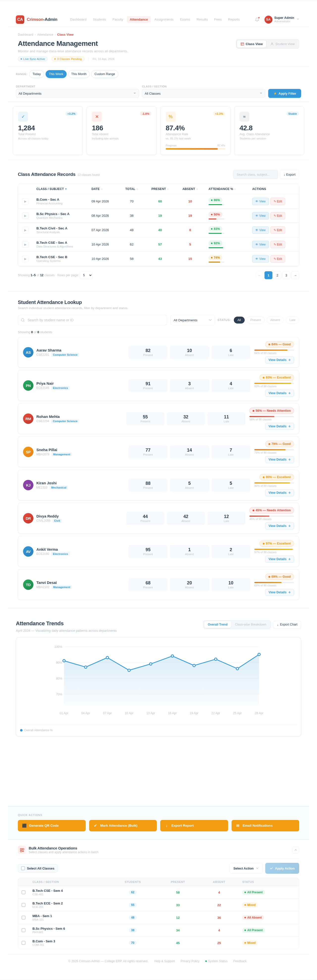The height and width of the screenshot is (980, 317).
Task: Check the Select All Classes checkbox
Action: pyautogui.click(x=23, y=868)
